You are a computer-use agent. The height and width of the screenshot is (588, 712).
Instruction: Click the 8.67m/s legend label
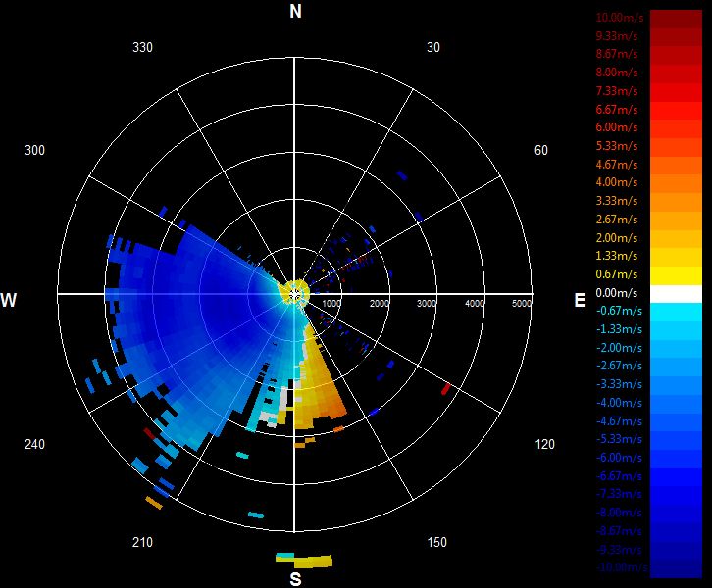[x=617, y=54]
